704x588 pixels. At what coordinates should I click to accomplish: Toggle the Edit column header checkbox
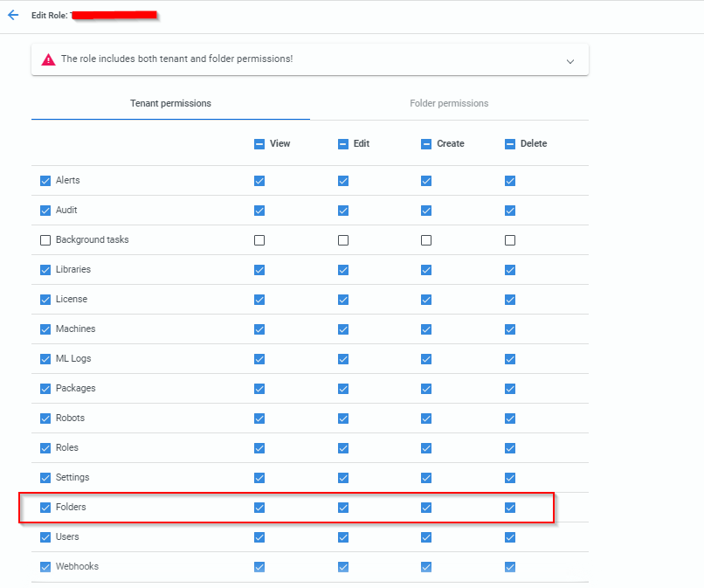pos(342,143)
